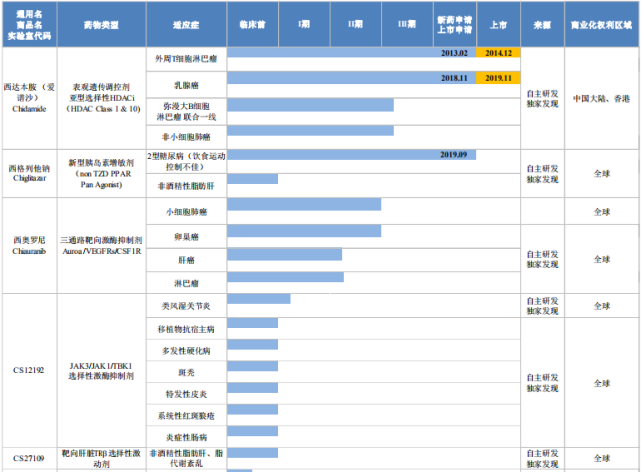Click the 临床前 column header
The image size is (641, 472).
coord(253,25)
